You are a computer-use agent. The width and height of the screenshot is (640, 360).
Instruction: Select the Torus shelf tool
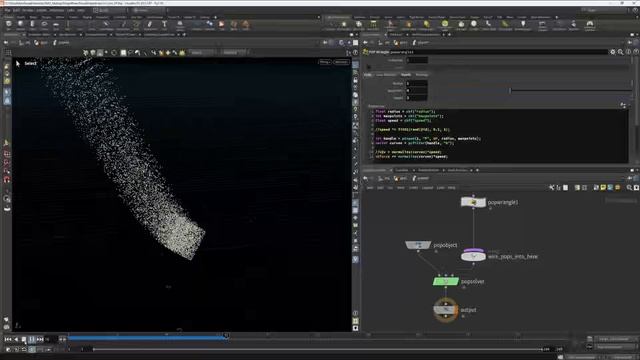(44, 24)
